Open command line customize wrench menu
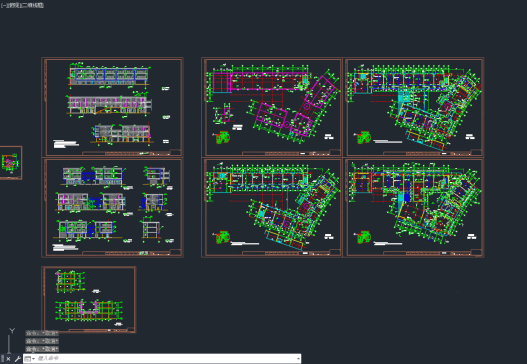Viewport: 527px width, 364px height. (x=17, y=359)
